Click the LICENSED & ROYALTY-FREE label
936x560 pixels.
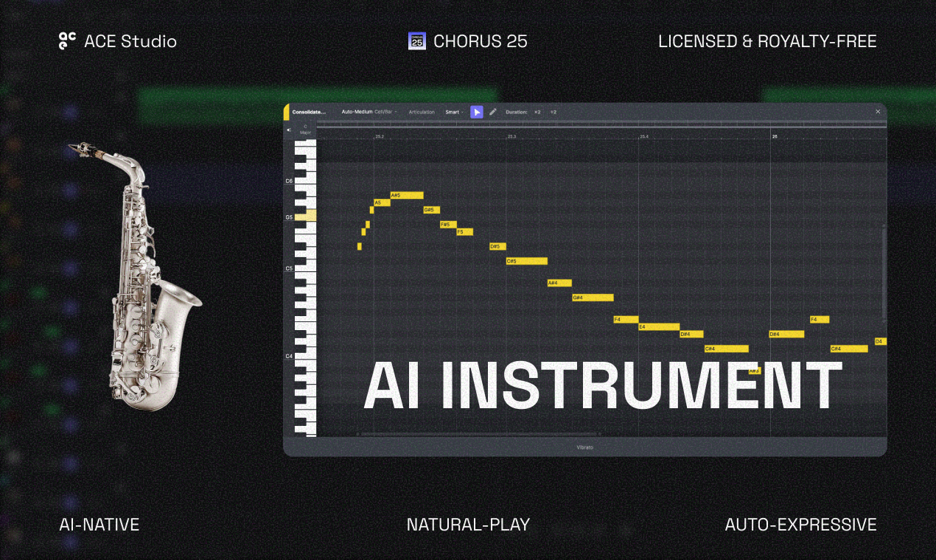pos(768,41)
